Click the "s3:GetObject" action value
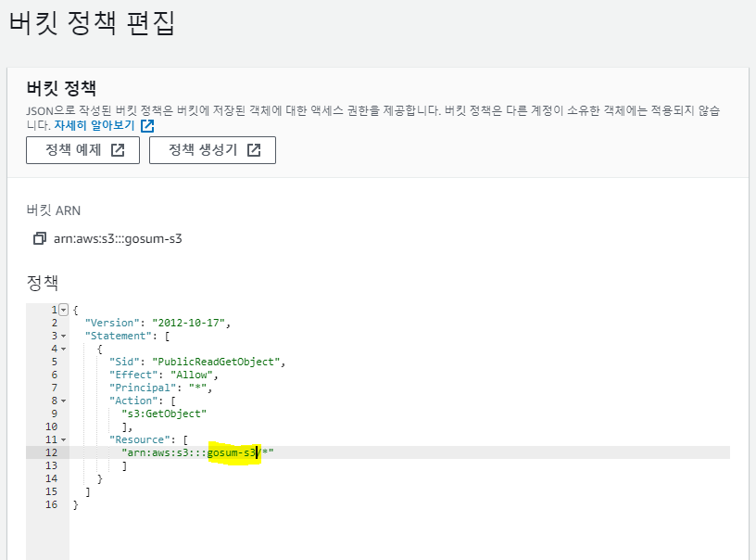Image resolution: width=756 pixels, height=560 pixels. click(164, 414)
